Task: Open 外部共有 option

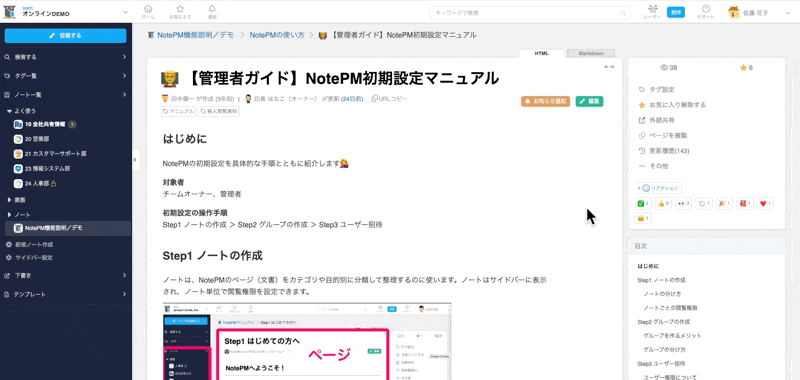Action: [x=657, y=120]
